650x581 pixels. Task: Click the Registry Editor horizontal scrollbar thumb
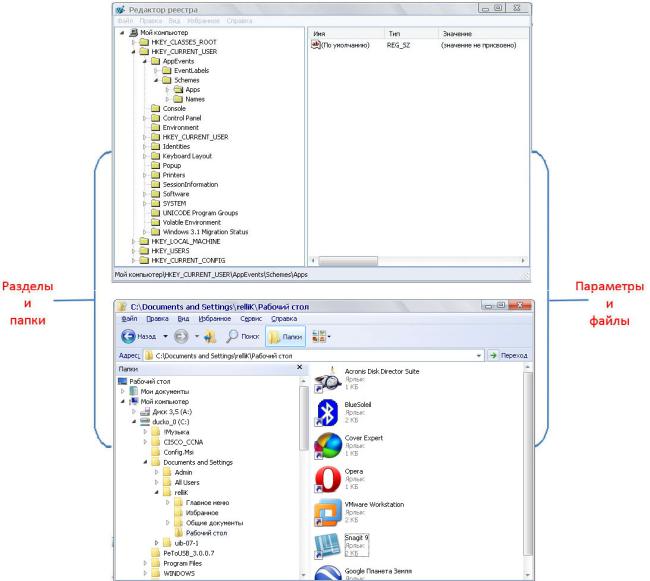click(348, 261)
